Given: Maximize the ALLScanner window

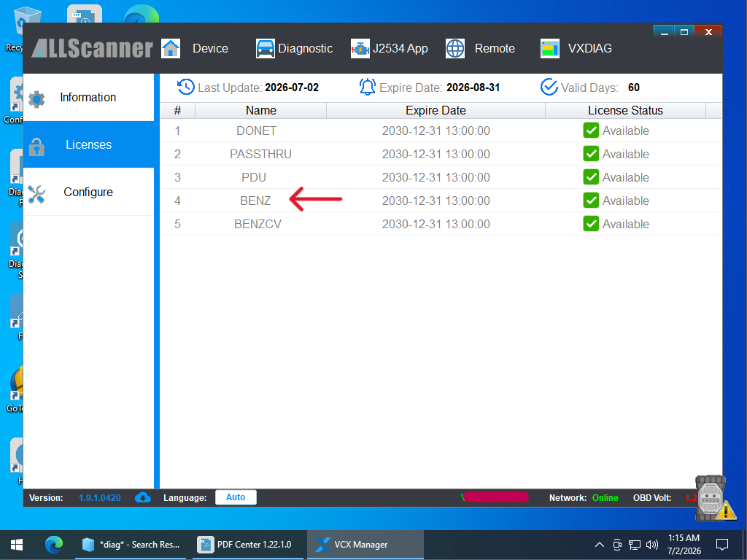Looking at the screenshot, I should pyautogui.click(x=684, y=32).
